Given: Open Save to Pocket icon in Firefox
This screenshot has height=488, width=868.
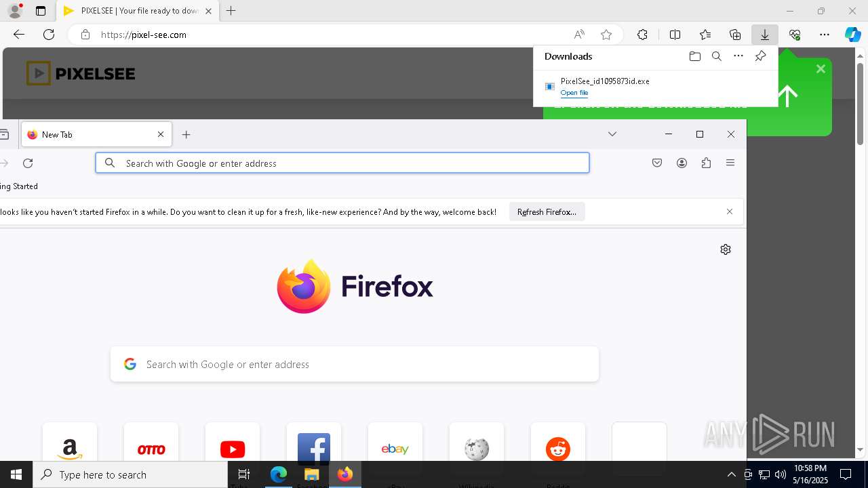Looking at the screenshot, I should point(657,163).
